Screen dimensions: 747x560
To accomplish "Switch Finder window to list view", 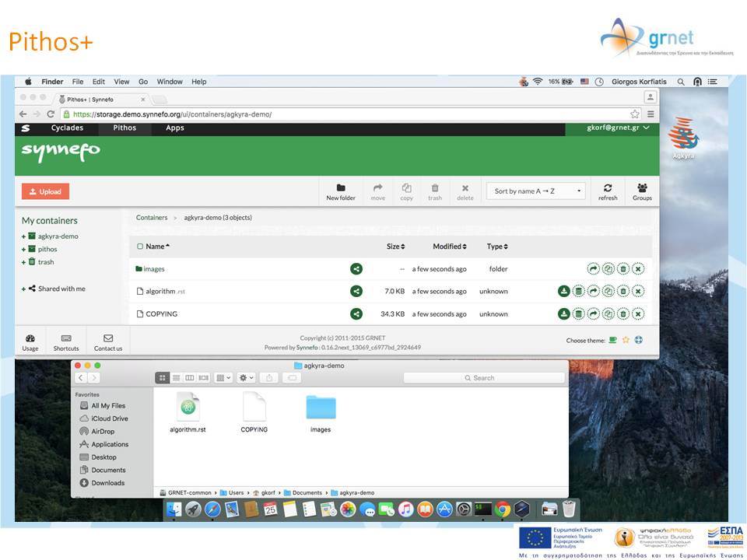I will coord(177,378).
